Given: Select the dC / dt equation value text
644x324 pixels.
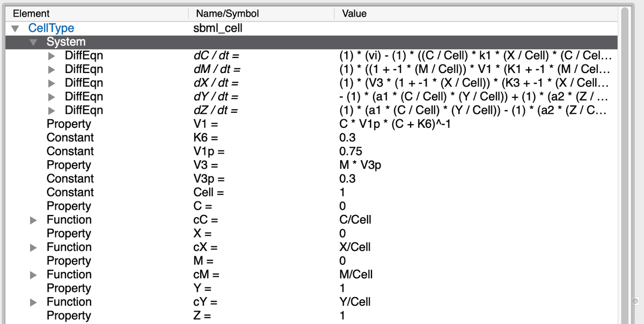Looking at the screenshot, I should pos(476,55).
